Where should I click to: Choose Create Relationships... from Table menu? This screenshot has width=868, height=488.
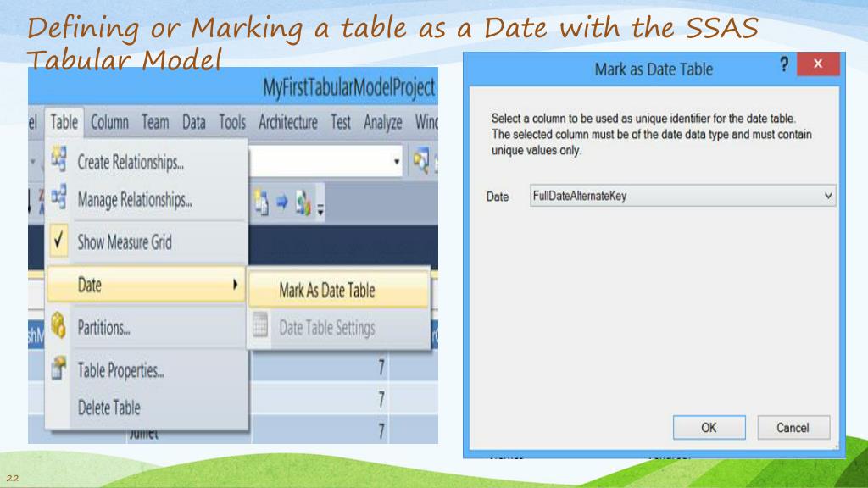click(x=147, y=162)
